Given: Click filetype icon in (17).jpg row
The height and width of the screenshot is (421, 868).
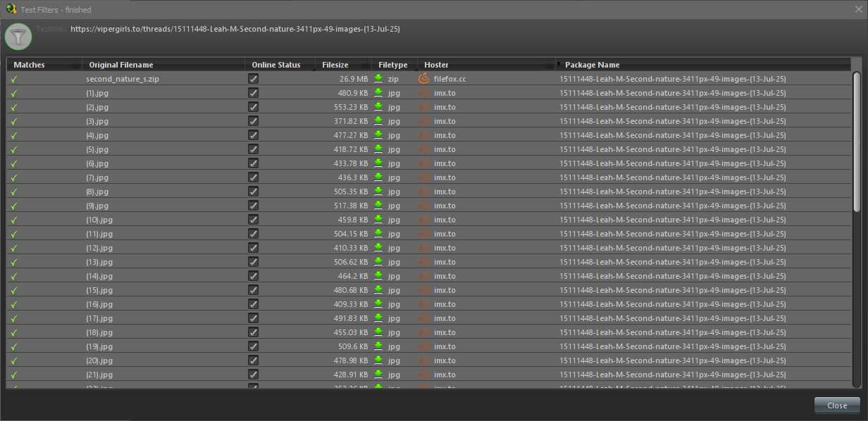Looking at the screenshot, I should 378,318.
